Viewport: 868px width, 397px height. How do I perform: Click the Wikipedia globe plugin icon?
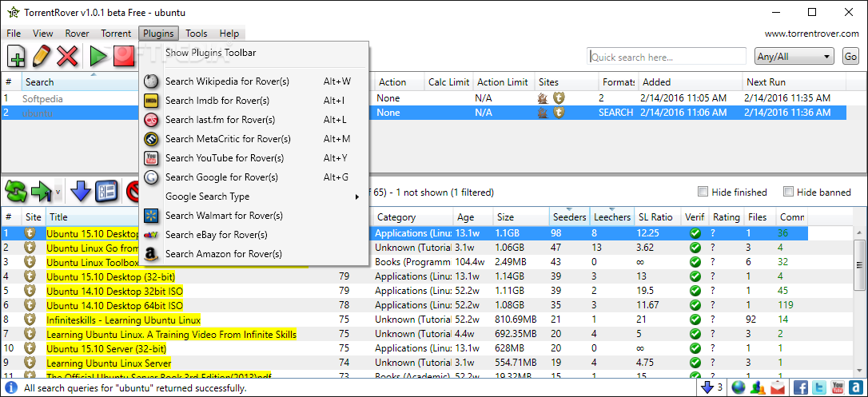[x=151, y=81]
